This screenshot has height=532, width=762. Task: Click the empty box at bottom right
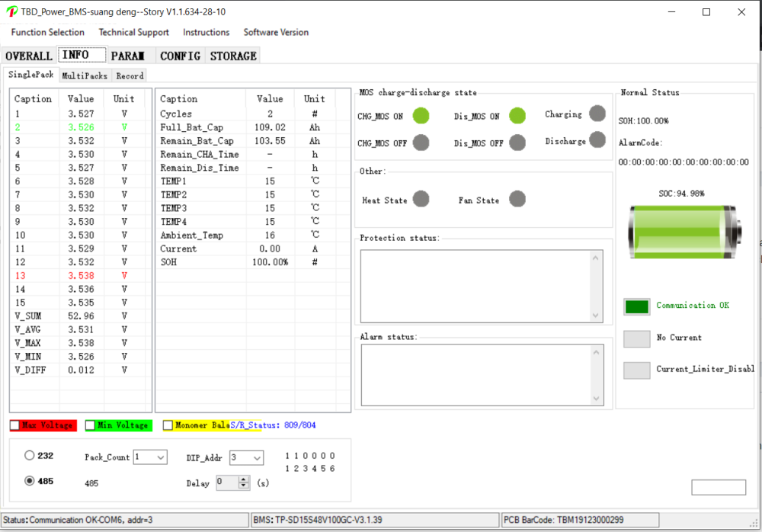tap(719, 487)
